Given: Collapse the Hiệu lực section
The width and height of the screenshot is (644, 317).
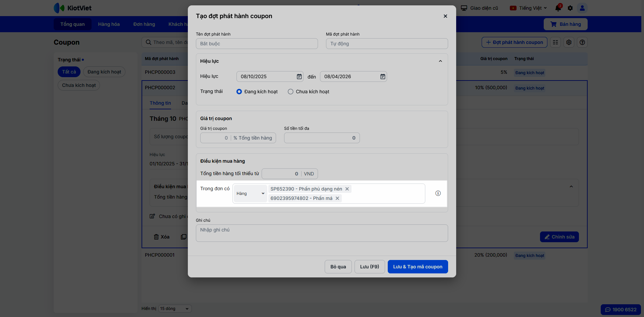Looking at the screenshot, I should (440, 61).
